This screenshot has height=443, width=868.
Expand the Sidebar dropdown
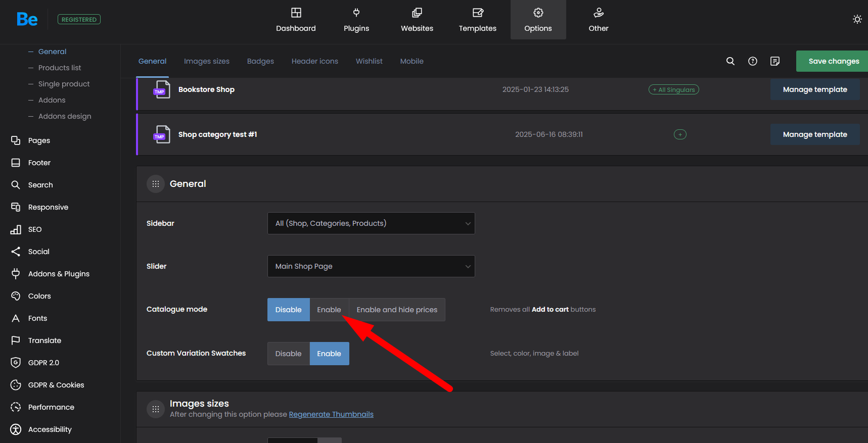[371, 223]
